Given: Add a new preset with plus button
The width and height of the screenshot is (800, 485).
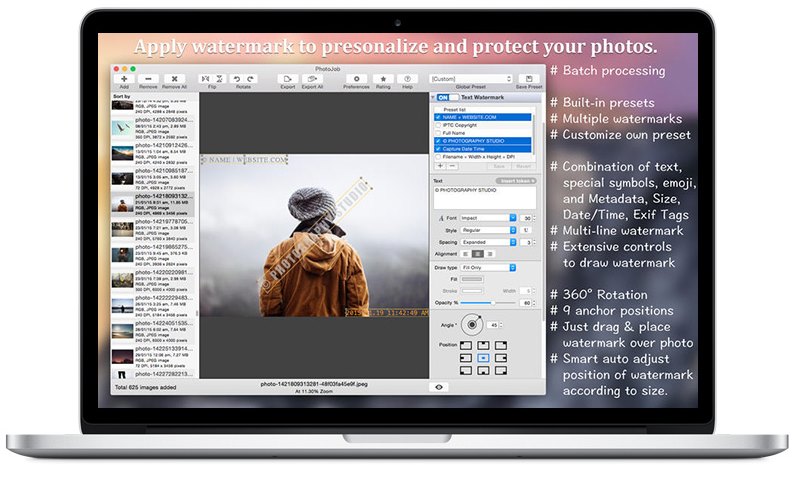Looking at the screenshot, I should pos(440,166).
